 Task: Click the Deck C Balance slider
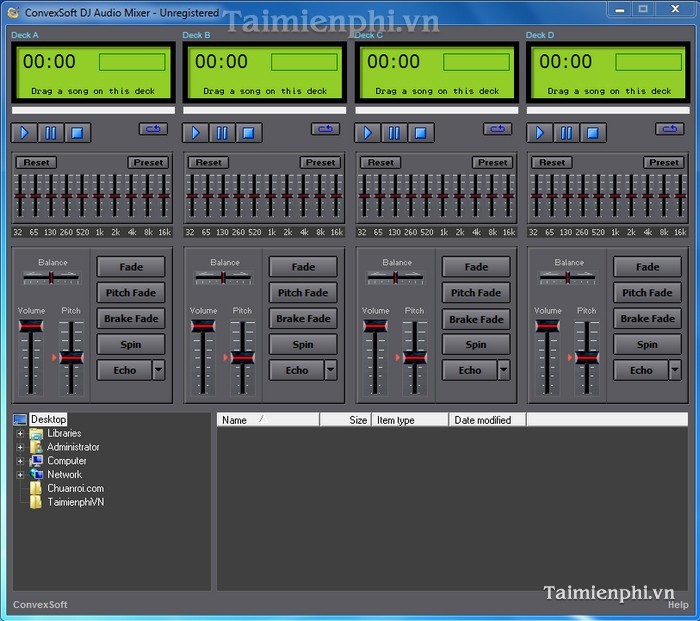[x=396, y=278]
